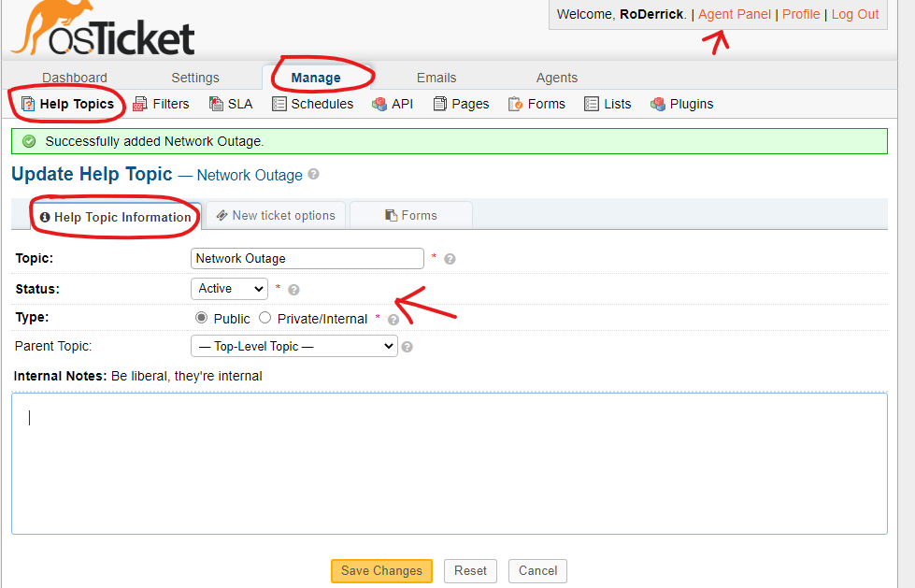Click help tip icon beside Network Outage title

313,174
